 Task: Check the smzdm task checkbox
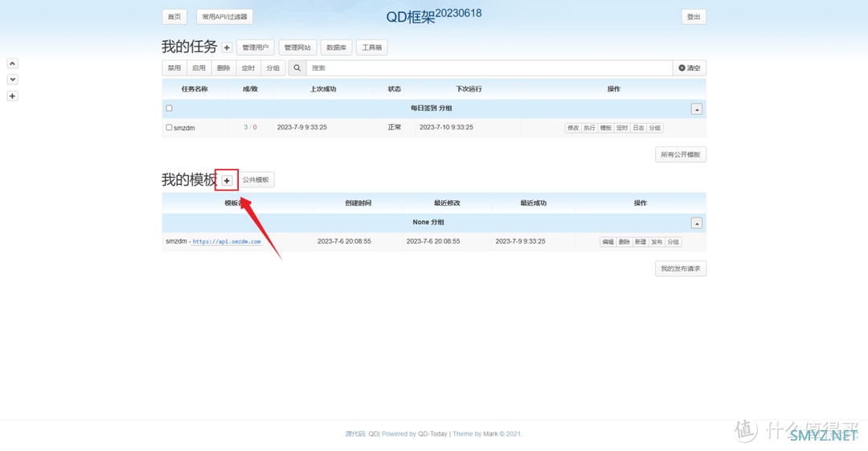[170, 128]
